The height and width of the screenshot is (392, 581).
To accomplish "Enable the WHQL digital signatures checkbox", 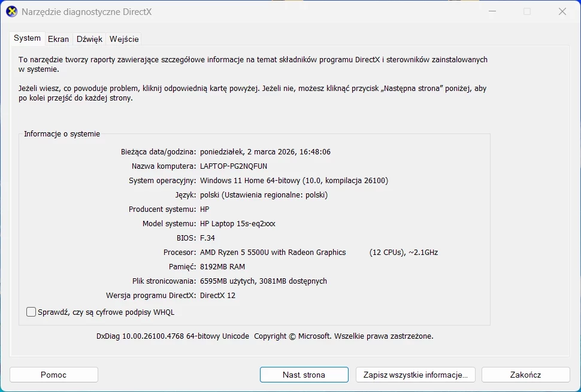I will (31, 312).
